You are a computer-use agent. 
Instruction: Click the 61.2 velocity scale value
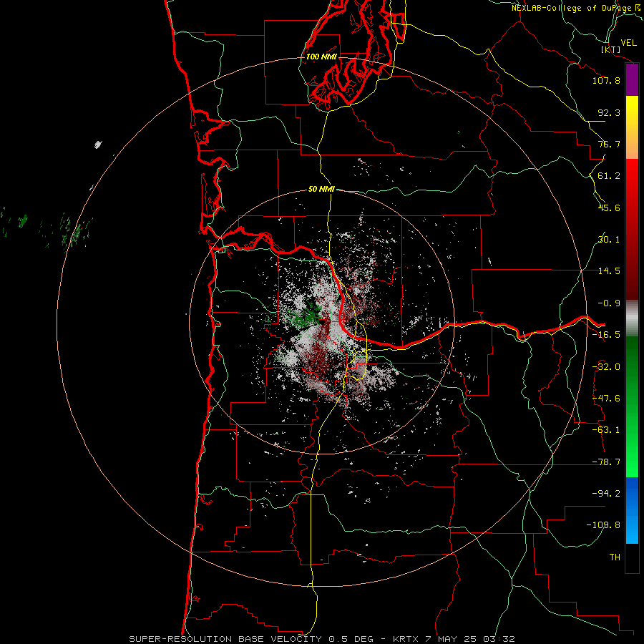pos(609,176)
